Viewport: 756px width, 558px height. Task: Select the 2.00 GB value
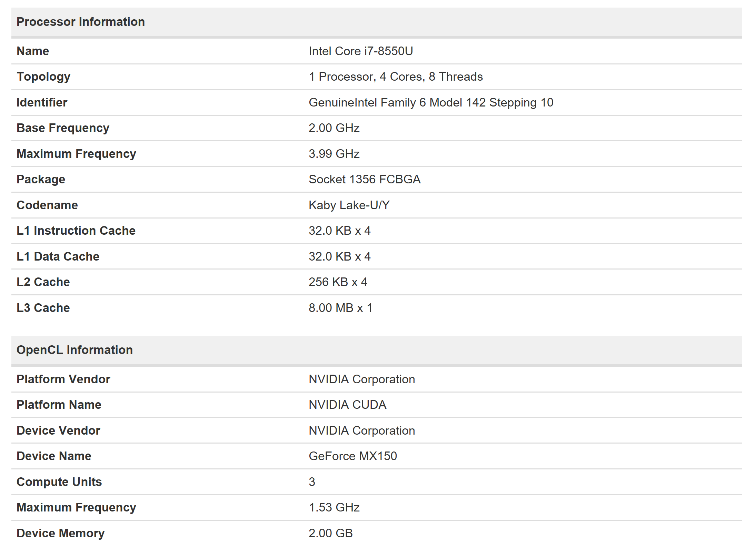pos(330,533)
